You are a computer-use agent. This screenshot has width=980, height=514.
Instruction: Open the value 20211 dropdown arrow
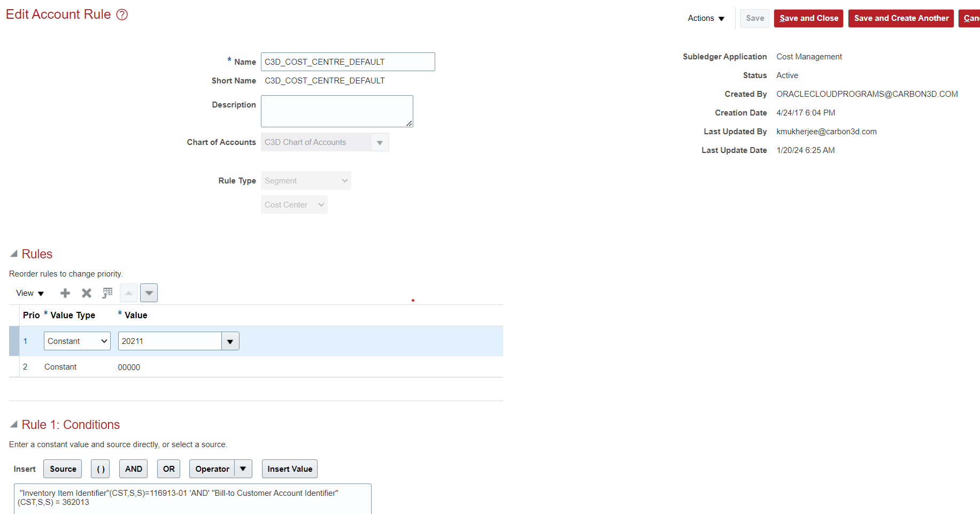[x=230, y=341]
